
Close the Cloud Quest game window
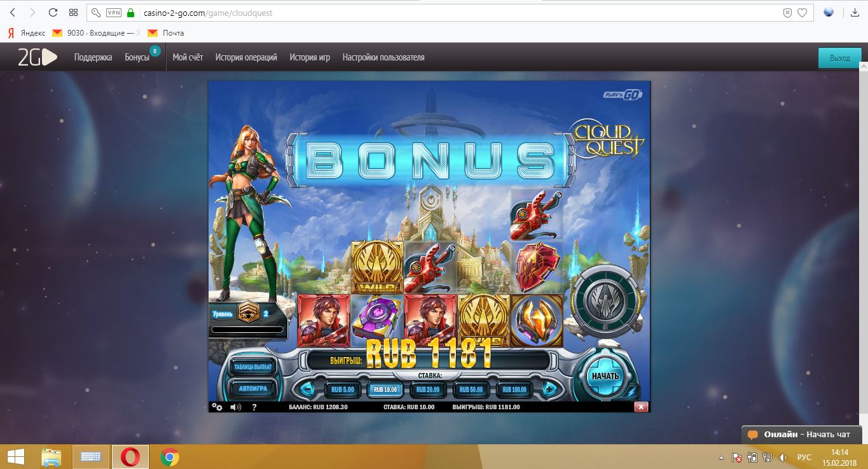tap(641, 407)
